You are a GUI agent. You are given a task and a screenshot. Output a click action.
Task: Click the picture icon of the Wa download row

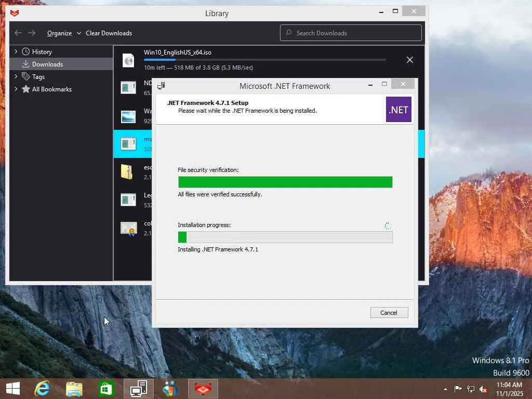coord(128,117)
